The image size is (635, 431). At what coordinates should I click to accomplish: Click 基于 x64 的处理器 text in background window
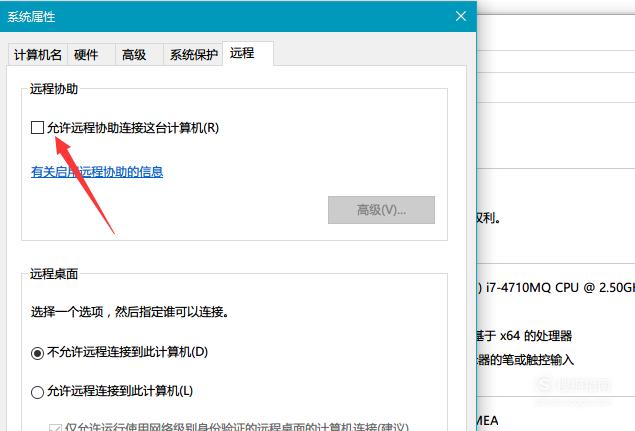[x=523, y=336]
